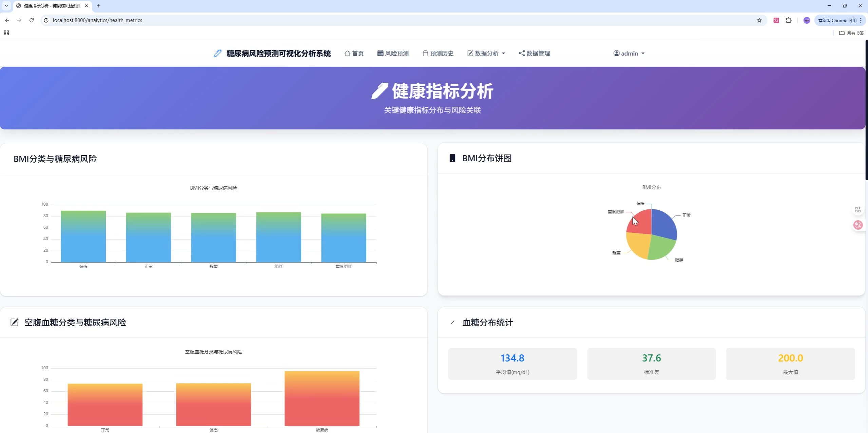The height and width of the screenshot is (433, 868).
Task: Click the edit icon on 空腹血糖分类与糖尿病风险 panel
Action: click(14, 322)
